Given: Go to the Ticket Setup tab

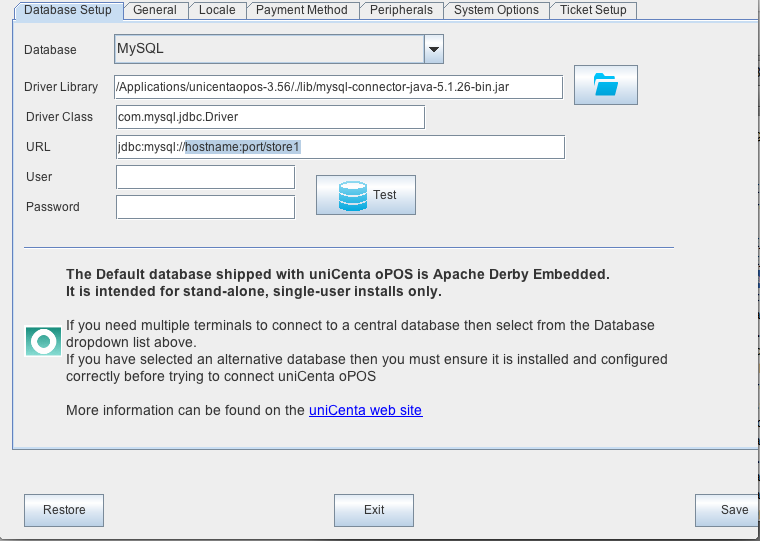Looking at the screenshot, I should point(593,10).
